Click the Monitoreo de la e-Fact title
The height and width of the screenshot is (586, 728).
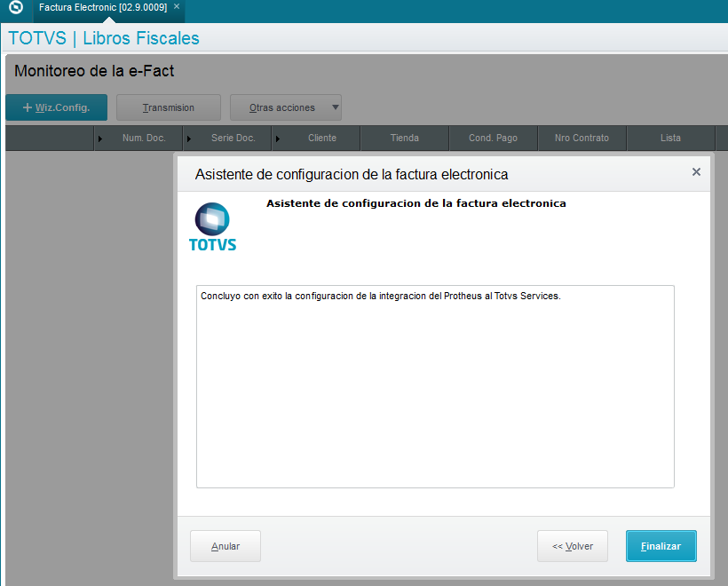[x=94, y=71]
